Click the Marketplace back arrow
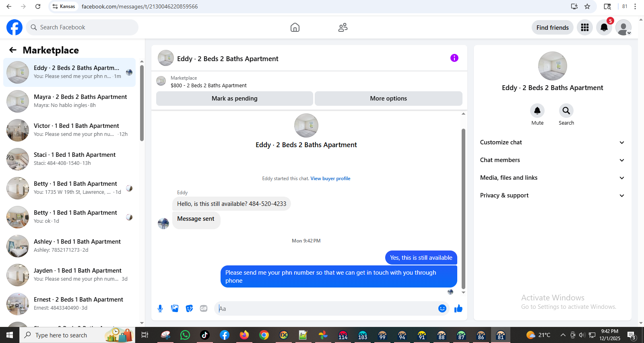 pos(13,50)
